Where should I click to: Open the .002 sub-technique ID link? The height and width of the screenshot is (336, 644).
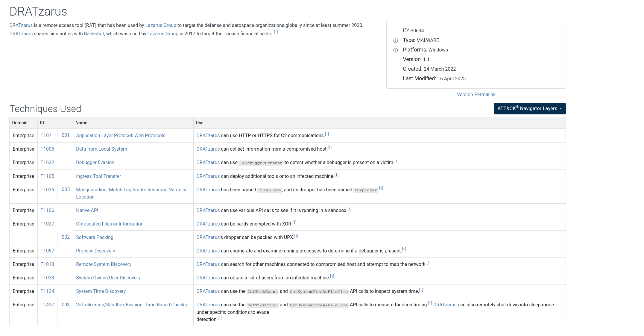click(65, 237)
